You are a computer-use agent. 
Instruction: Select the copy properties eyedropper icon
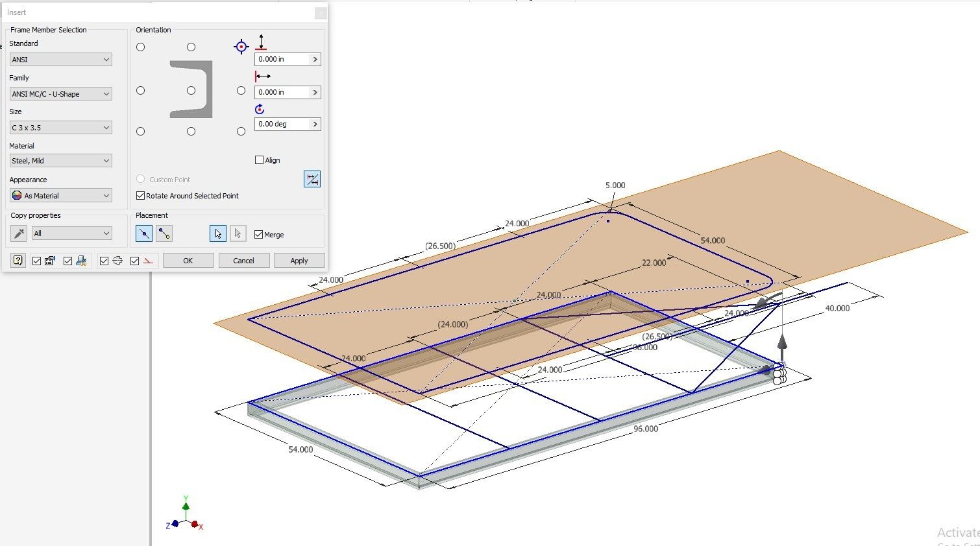(18, 233)
